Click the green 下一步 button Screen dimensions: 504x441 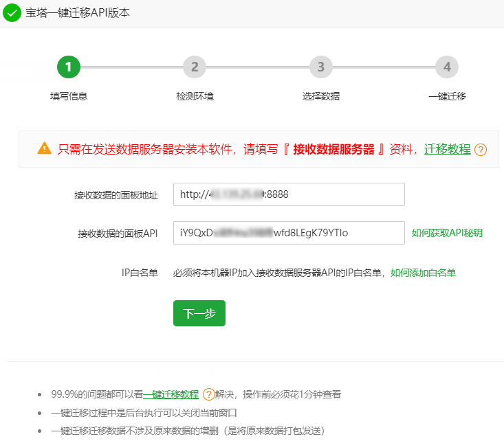point(199,313)
